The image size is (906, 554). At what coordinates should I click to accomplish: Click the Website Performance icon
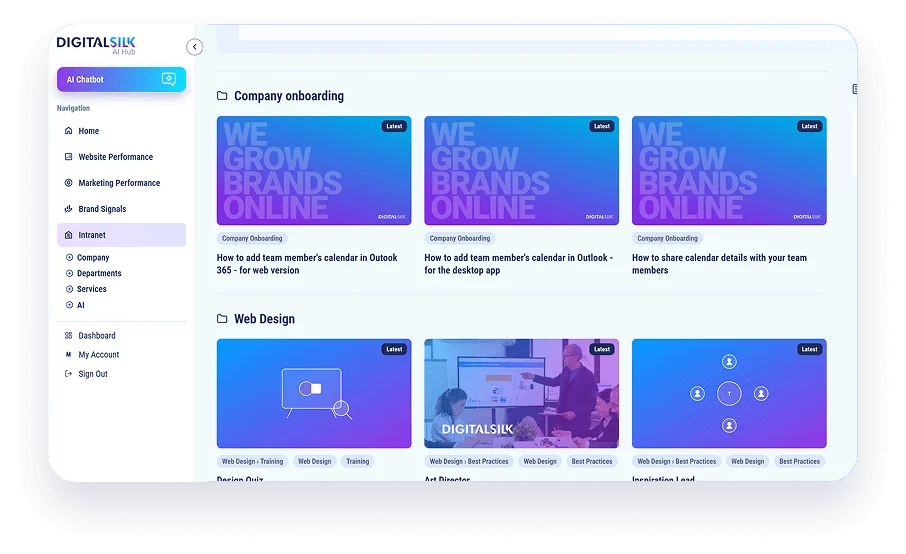pyautogui.click(x=68, y=157)
